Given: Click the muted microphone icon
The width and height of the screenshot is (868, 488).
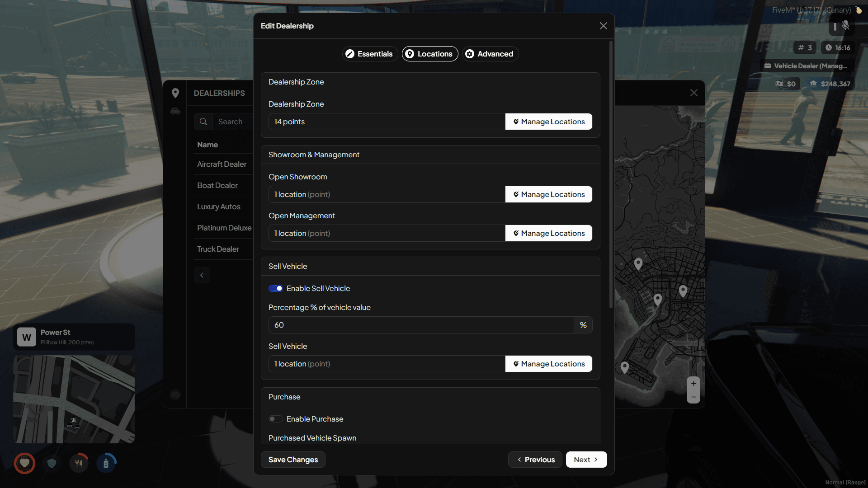Looking at the screenshot, I should [845, 26].
